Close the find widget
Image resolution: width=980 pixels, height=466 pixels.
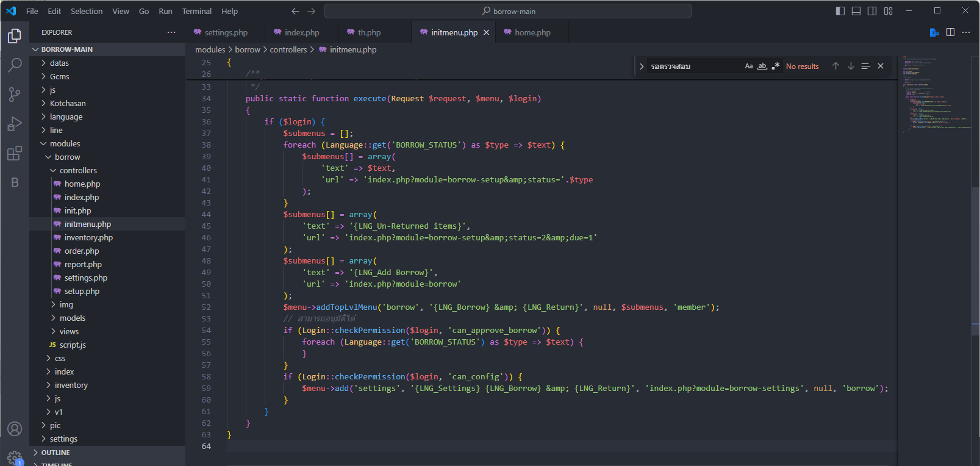point(881,66)
